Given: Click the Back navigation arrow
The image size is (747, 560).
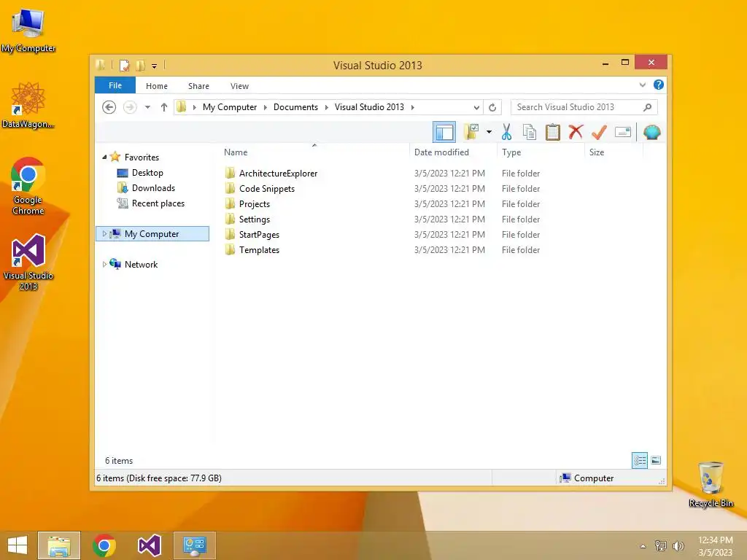Looking at the screenshot, I should 109,107.
